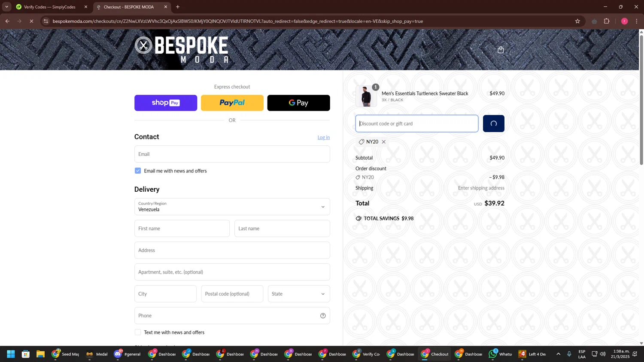Viewport: 644px width, 362px height.
Task: Click the Email input field
Action: (232, 154)
